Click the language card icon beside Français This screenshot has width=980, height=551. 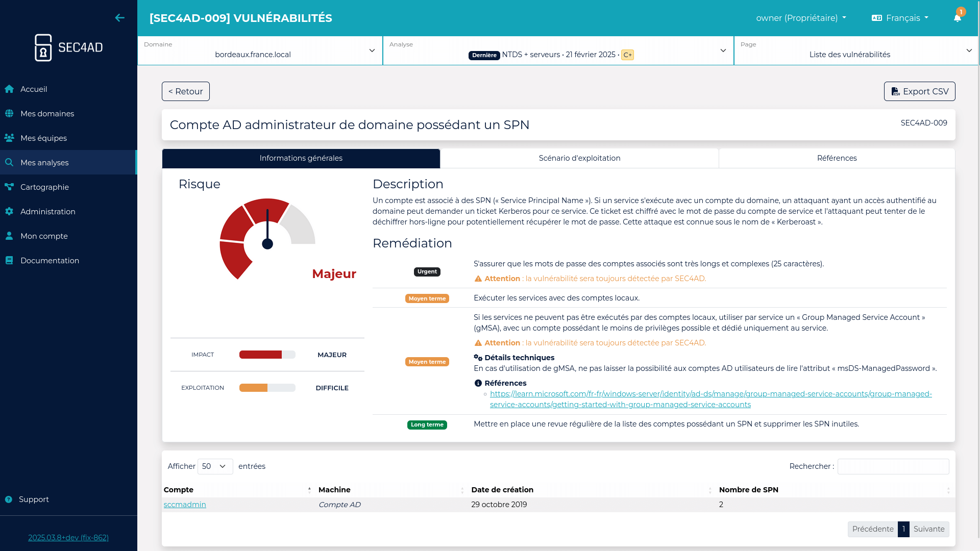point(877,18)
